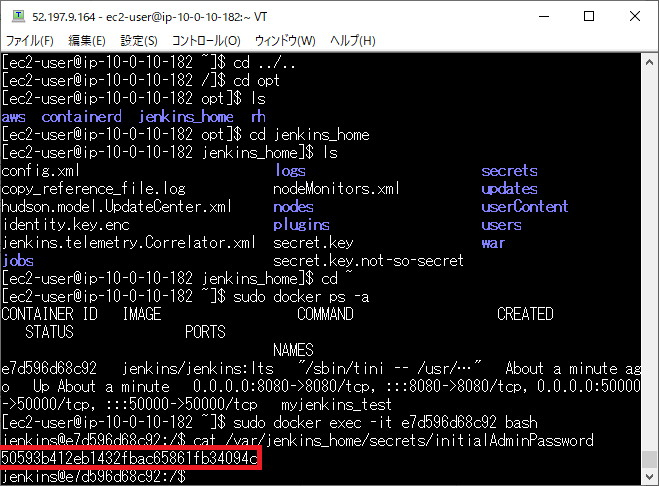This screenshot has height=486, width=659.
Task: Open the ヘルプ(H) menu
Action: tap(353, 40)
